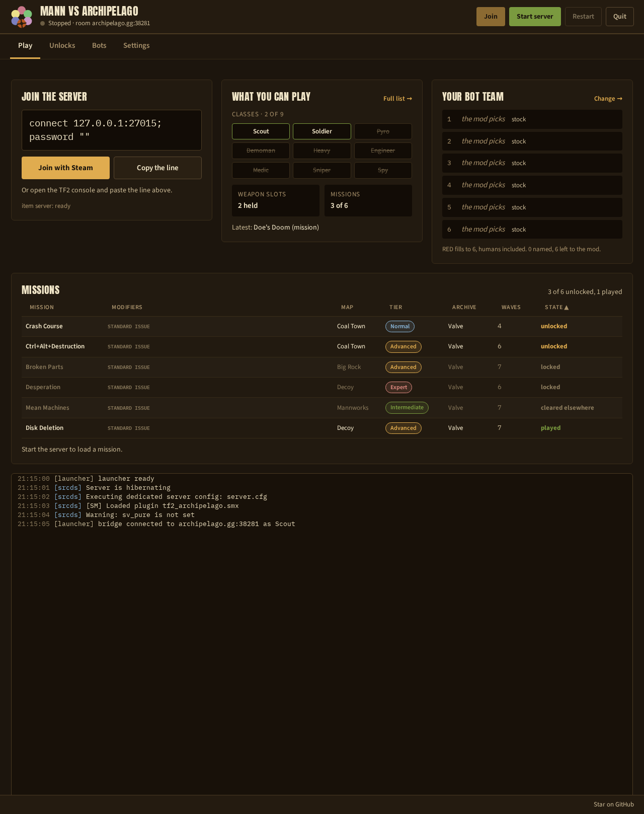Click the Normal tier badge

pyautogui.click(x=400, y=326)
